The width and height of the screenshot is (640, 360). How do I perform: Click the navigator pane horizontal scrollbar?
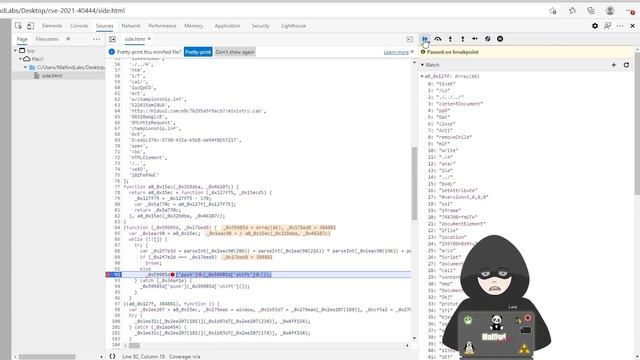point(47,356)
